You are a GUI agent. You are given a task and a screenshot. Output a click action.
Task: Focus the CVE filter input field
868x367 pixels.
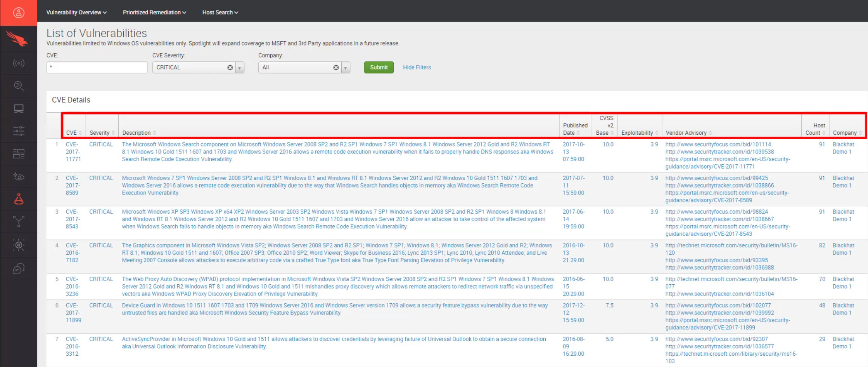pos(97,68)
